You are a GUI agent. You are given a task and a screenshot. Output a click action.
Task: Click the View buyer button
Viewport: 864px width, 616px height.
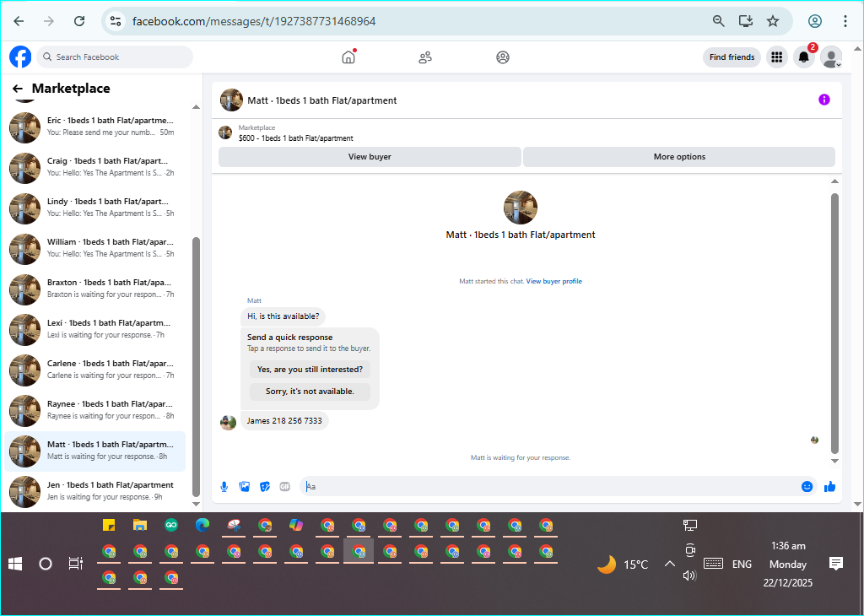370,156
